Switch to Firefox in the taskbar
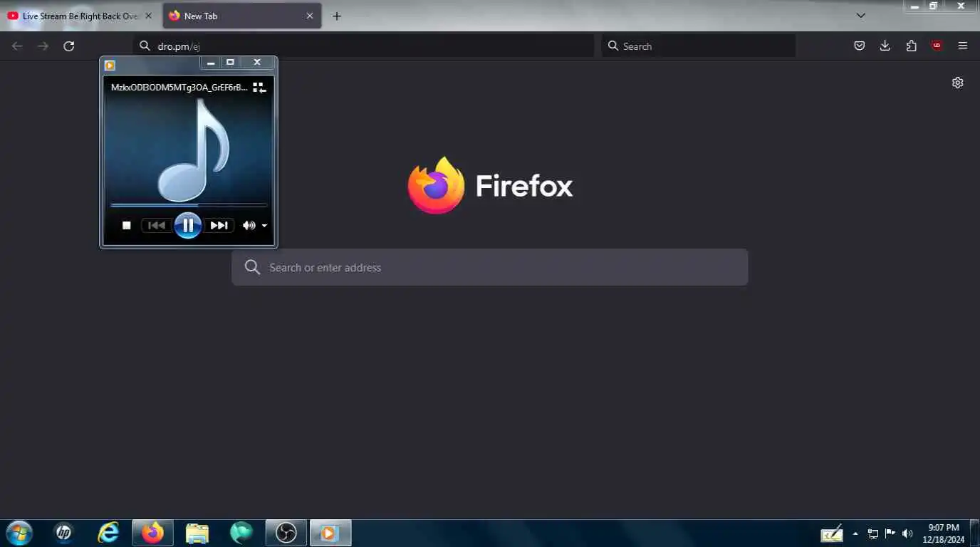The height and width of the screenshot is (547, 980). [x=152, y=533]
